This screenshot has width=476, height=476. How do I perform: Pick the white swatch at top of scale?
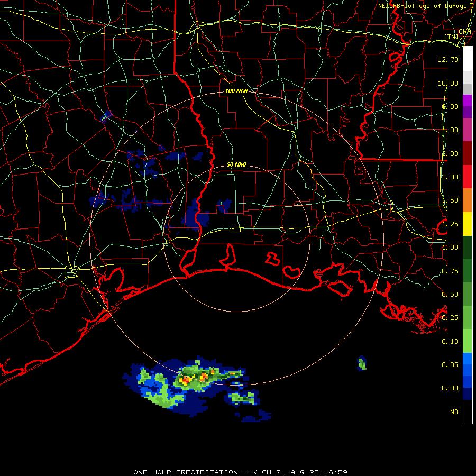[x=467, y=59]
